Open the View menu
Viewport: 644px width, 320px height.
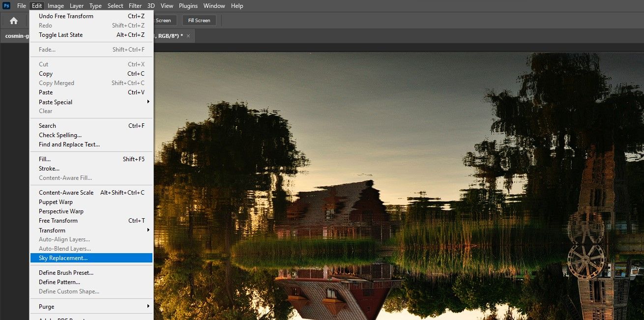167,6
